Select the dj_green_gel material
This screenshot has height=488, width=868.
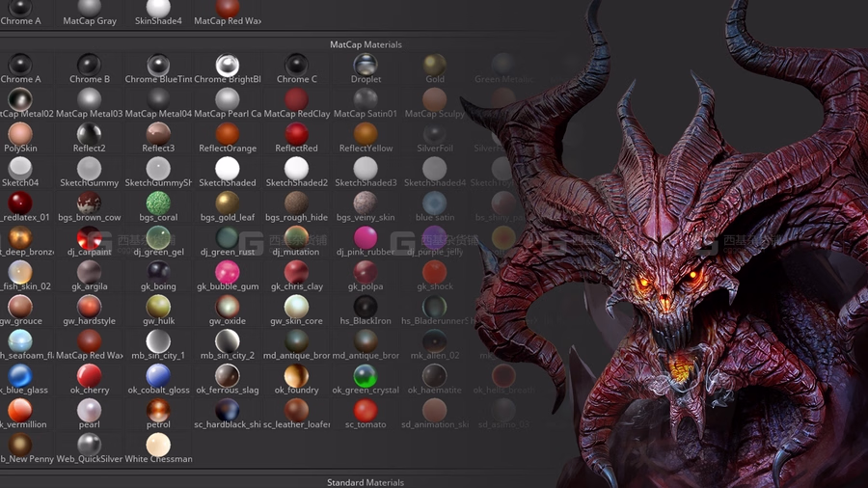[x=158, y=241]
